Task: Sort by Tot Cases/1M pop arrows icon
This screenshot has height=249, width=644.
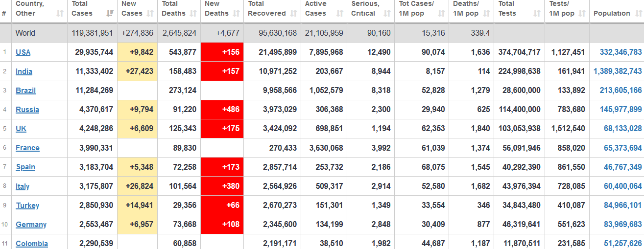Action: tap(441, 13)
